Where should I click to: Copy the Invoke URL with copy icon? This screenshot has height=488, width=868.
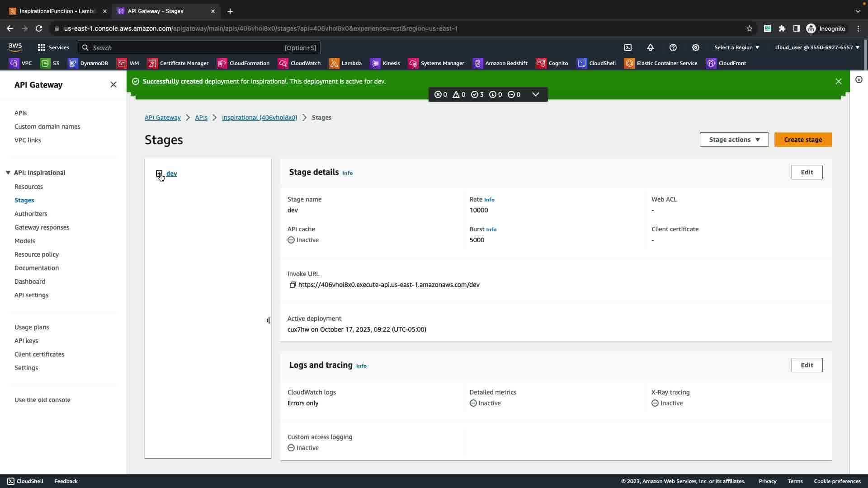(292, 285)
